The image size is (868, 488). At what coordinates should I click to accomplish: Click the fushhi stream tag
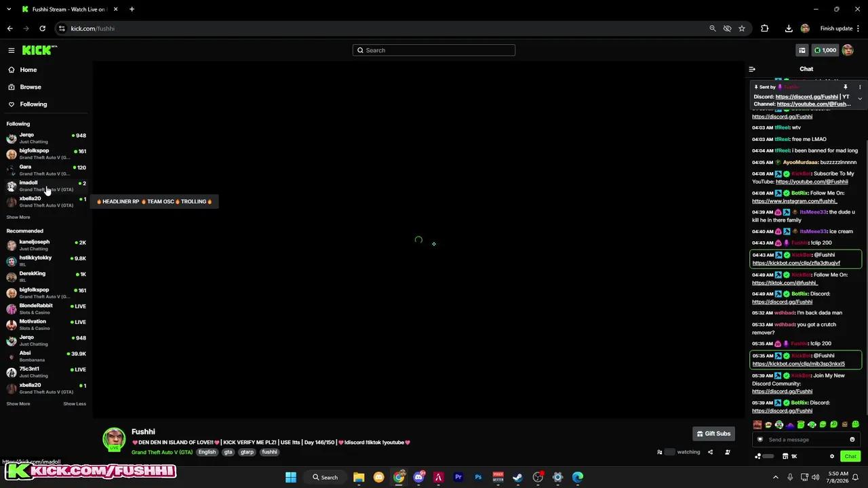pyautogui.click(x=270, y=452)
